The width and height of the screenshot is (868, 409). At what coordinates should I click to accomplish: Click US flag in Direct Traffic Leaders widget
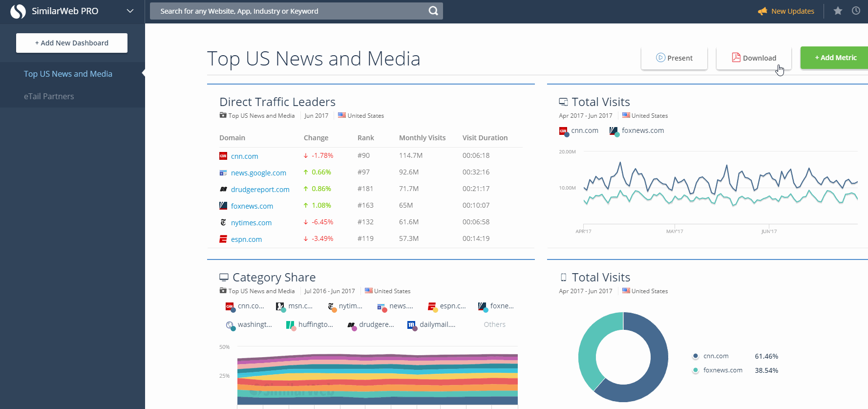[342, 115]
